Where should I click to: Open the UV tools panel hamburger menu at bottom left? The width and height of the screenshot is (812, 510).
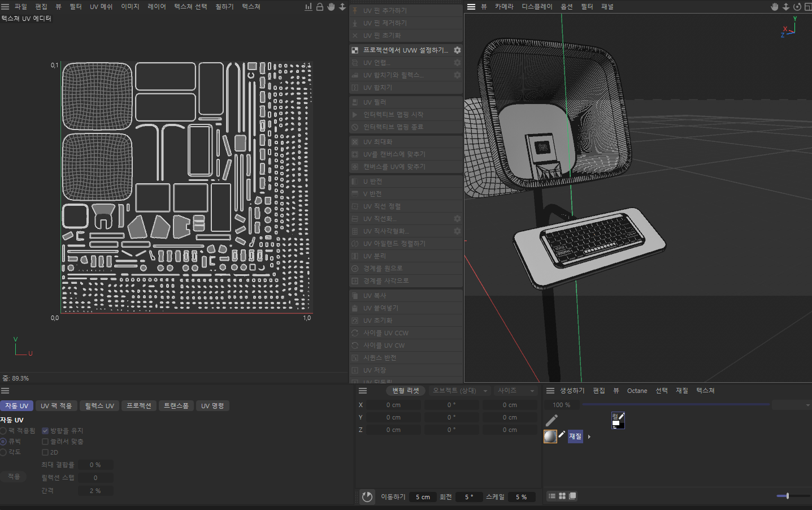coord(5,391)
